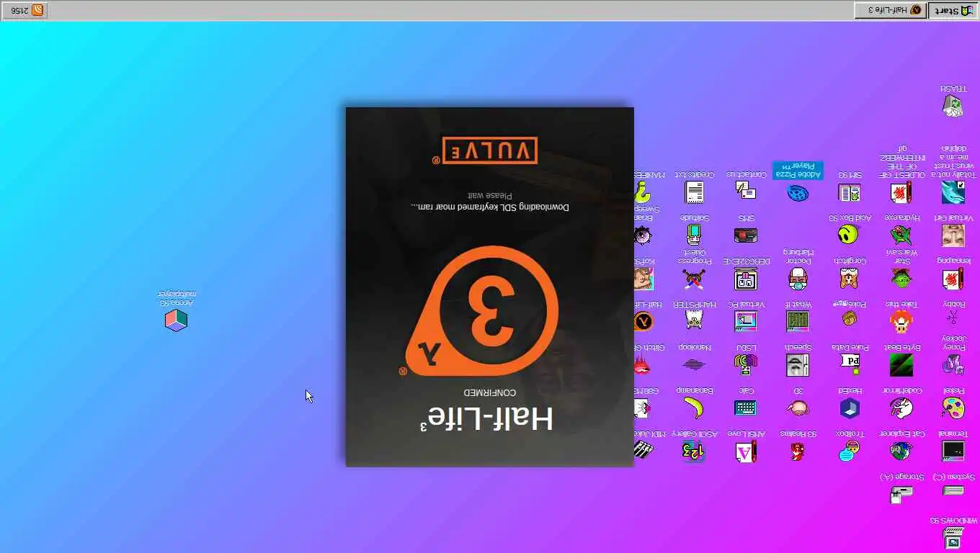This screenshot has width=980, height=553.
Task: Click the RSS feed tray icon
Action: click(37, 10)
